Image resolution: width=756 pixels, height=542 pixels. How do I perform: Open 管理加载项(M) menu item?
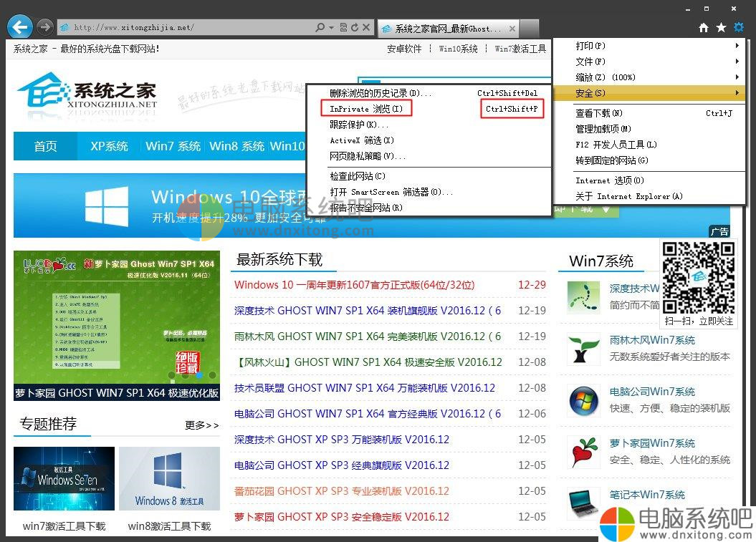[x=650, y=129]
